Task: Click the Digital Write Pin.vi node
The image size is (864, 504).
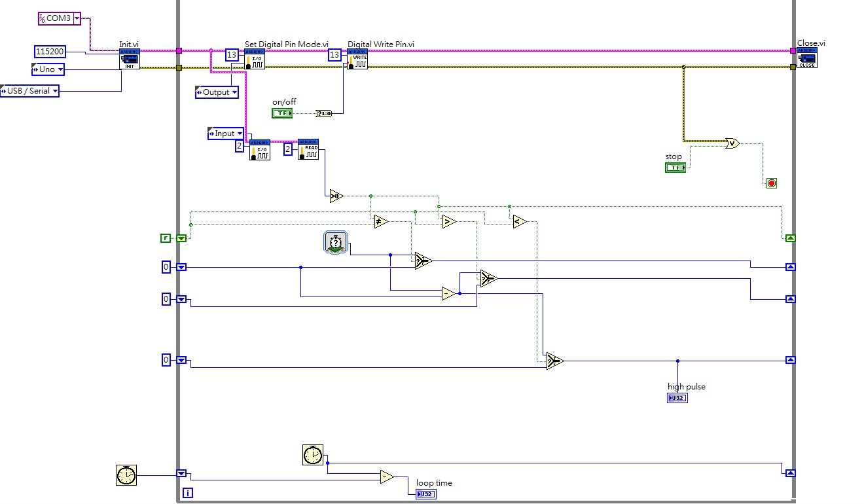Action: [357, 59]
